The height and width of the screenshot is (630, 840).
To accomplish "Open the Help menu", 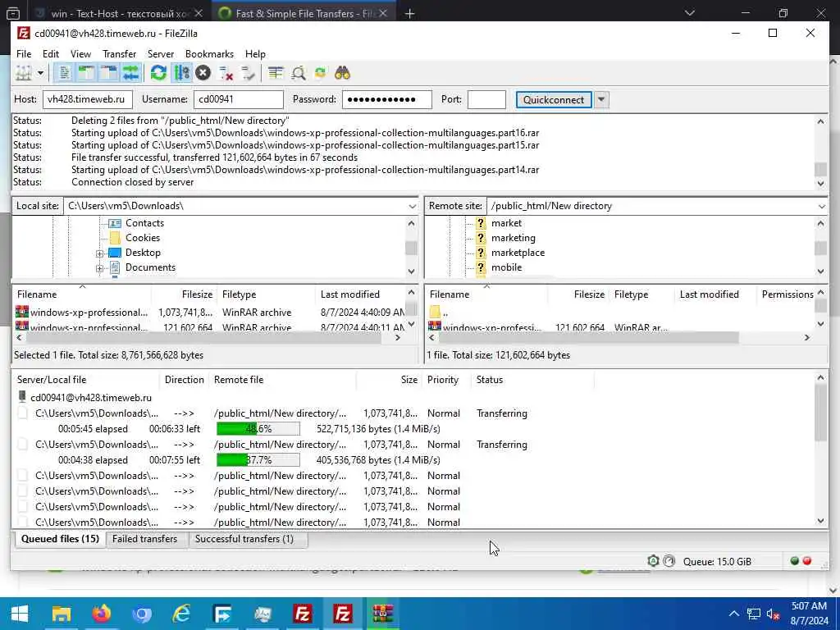I will 255,54.
